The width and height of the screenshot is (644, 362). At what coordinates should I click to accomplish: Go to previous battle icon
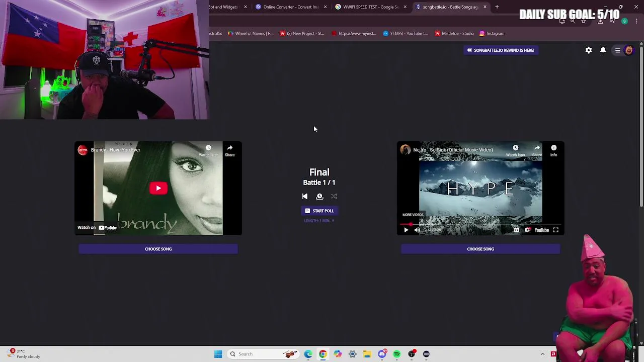(x=305, y=197)
